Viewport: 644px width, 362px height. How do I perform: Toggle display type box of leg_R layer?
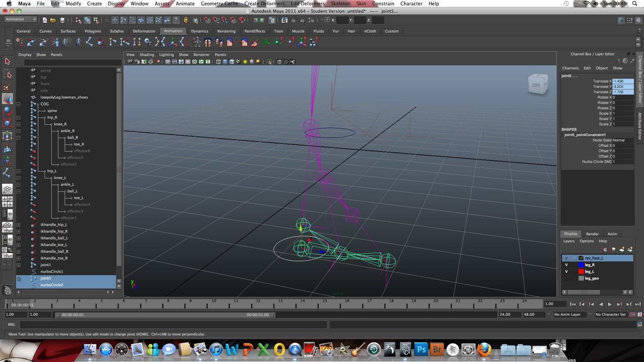pyautogui.click(x=574, y=265)
